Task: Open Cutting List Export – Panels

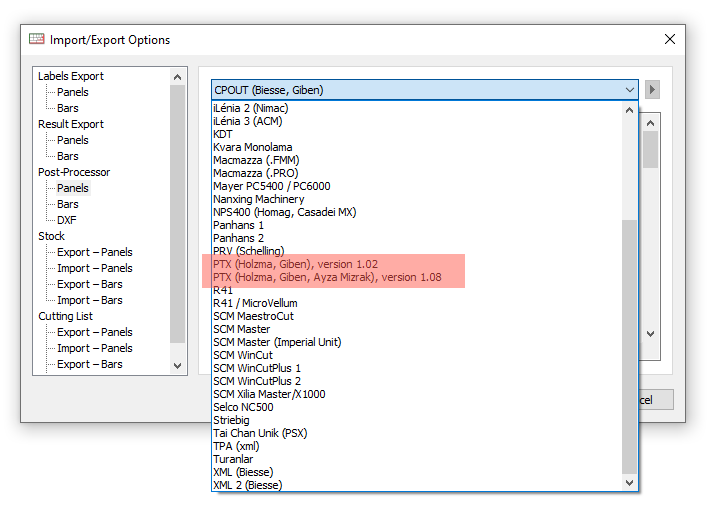Action: coord(95,332)
